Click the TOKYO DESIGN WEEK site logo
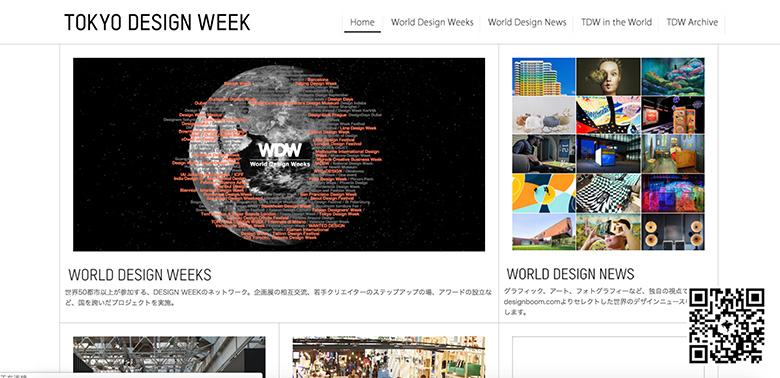Image resolution: width=780 pixels, height=378 pixels. point(157,22)
